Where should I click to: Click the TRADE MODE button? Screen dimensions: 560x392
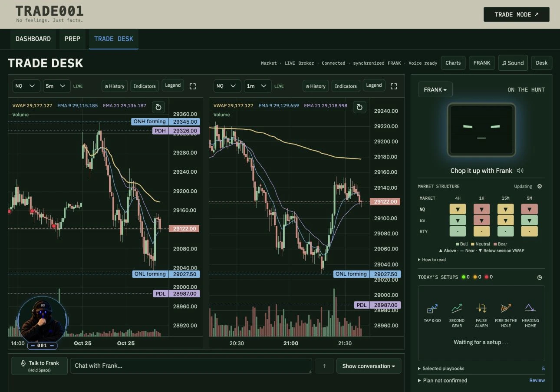517,14
